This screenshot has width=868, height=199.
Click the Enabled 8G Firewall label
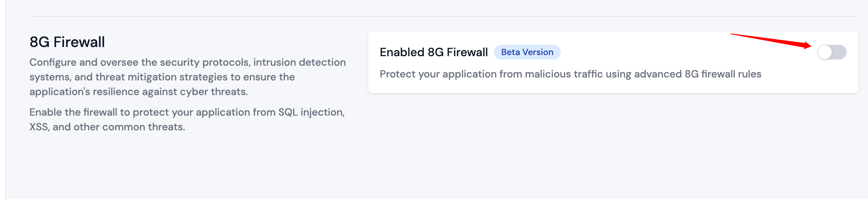(x=434, y=52)
